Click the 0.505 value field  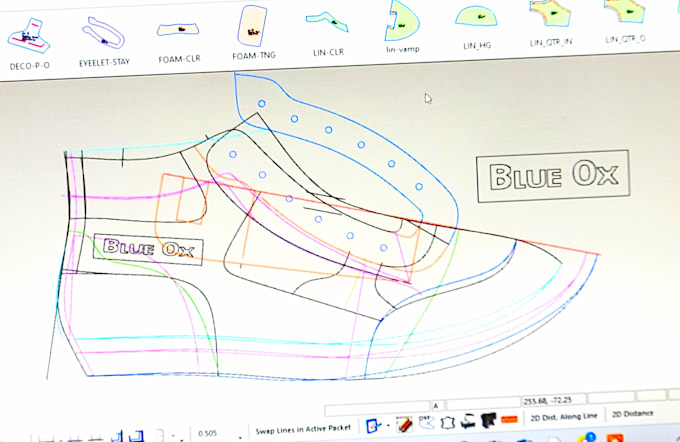click(208, 433)
